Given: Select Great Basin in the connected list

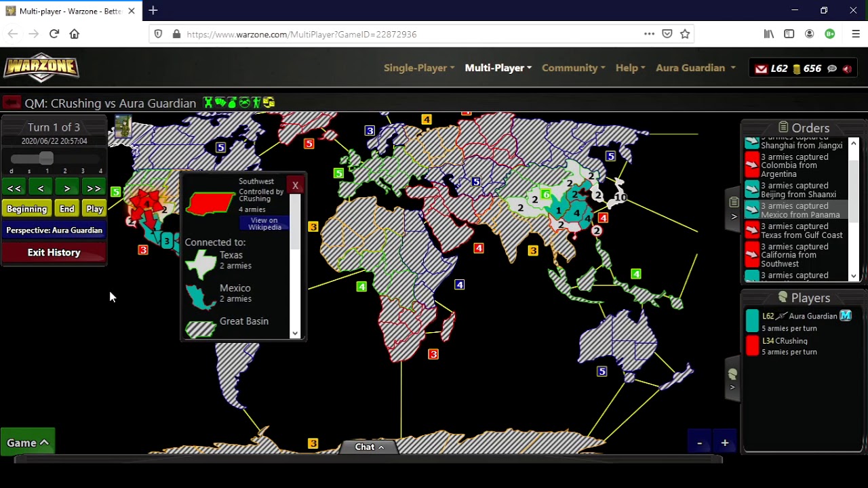Looking at the screenshot, I should click(x=237, y=325).
